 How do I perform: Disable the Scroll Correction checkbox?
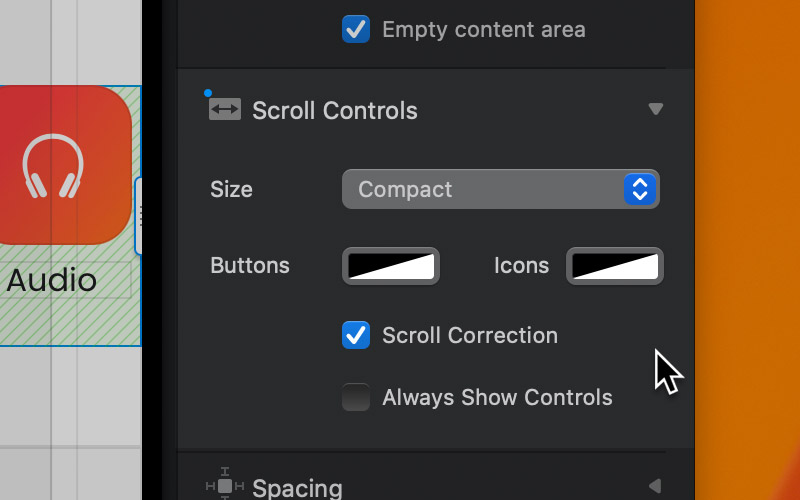point(356,335)
